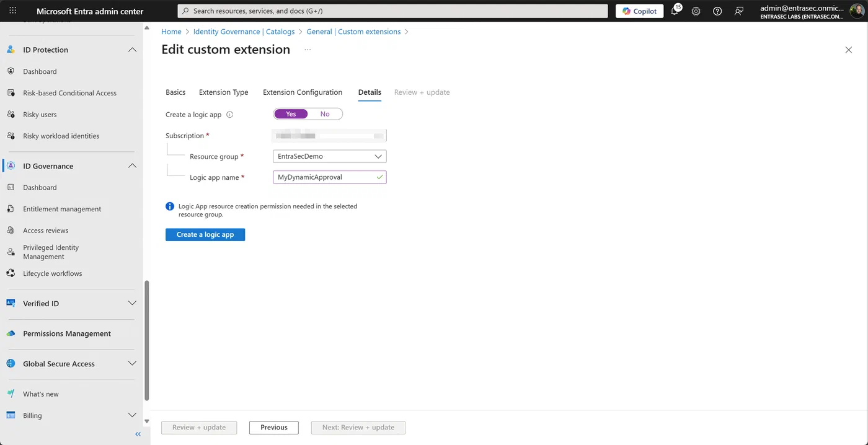Click the ID Governance section icon
This screenshot has width=868, height=445.
(11, 166)
